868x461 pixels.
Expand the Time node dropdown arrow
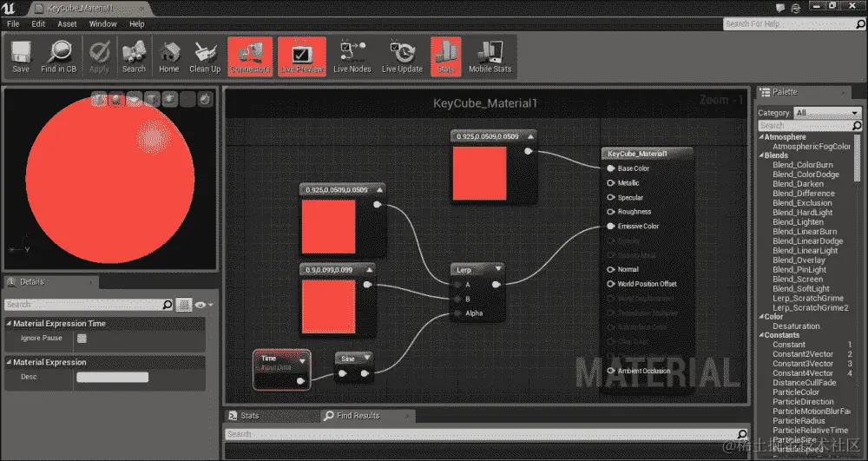click(302, 361)
